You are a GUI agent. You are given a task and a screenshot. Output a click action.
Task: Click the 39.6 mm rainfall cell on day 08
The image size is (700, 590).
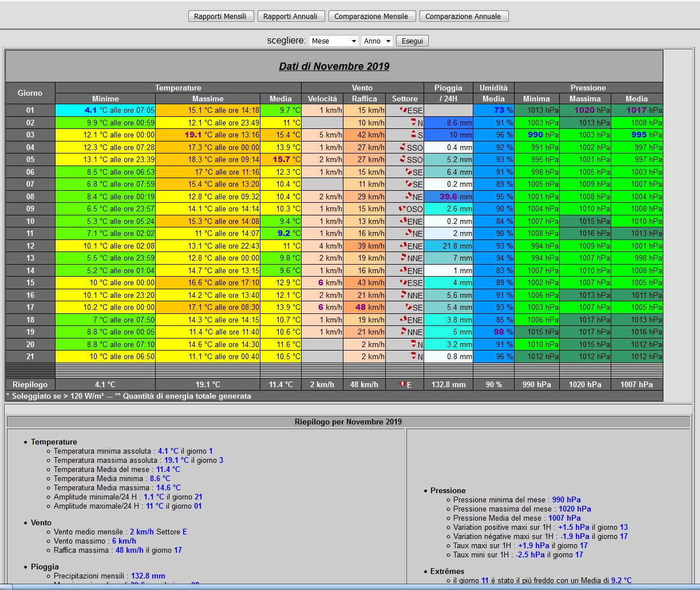click(x=448, y=196)
